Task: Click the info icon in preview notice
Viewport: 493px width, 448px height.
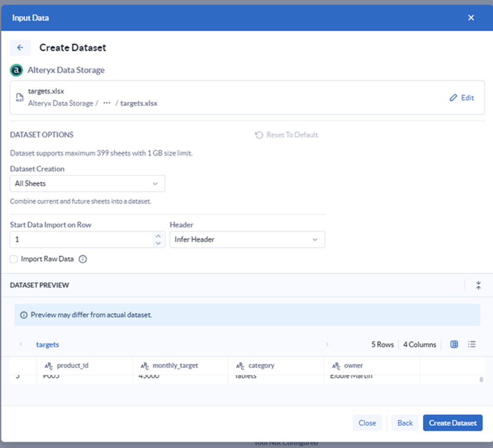Action: click(x=24, y=315)
